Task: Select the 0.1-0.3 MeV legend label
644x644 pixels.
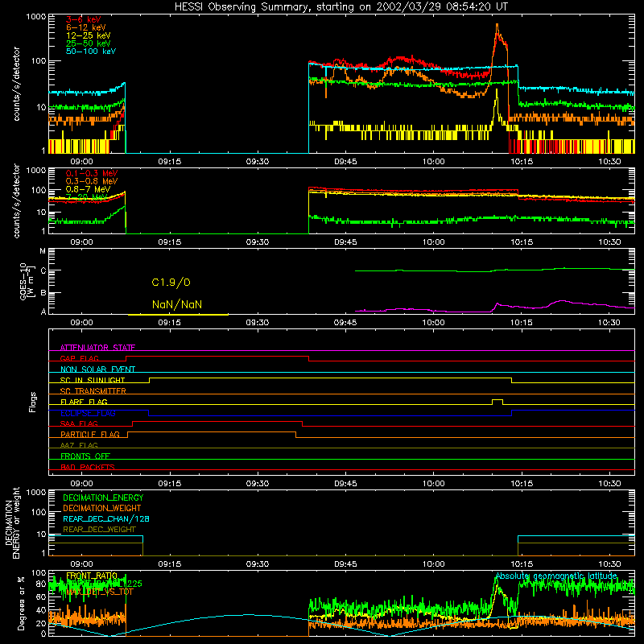Action: tap(92, 173)
